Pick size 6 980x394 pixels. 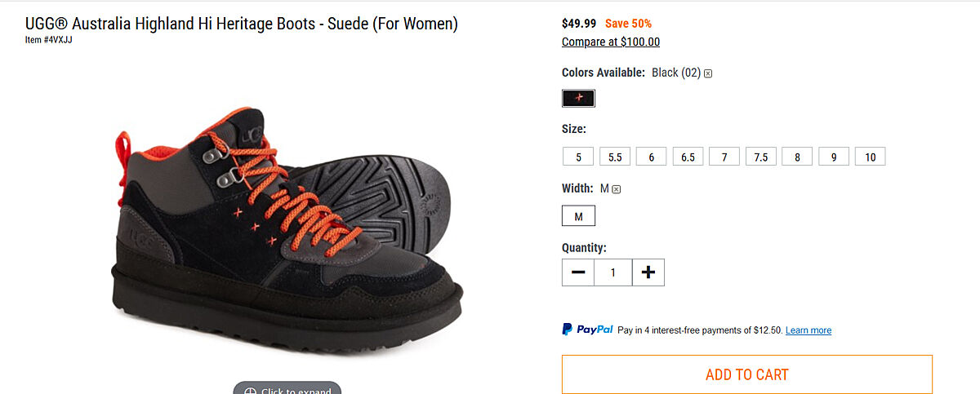coord(651,157)
